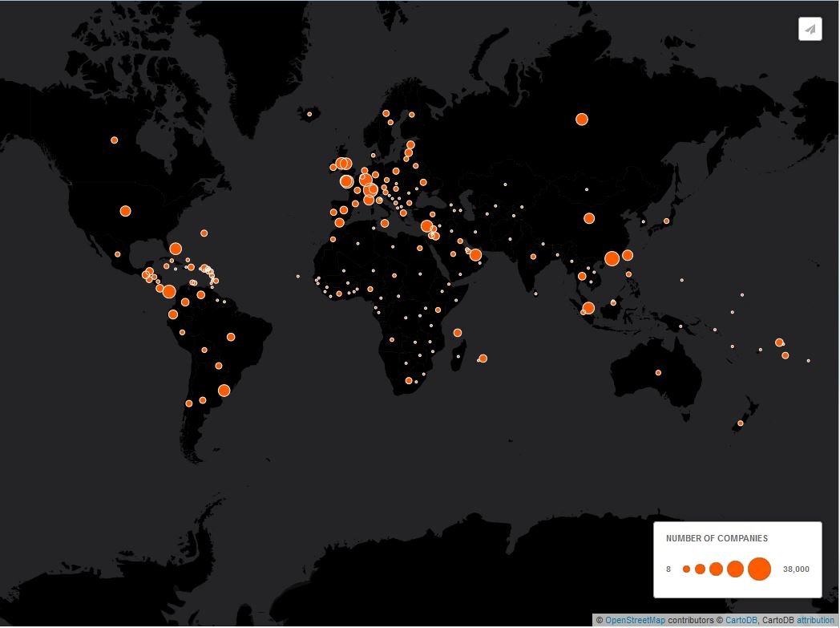The width and height of the screenshot is (840, 628).
Task: Select the bubble over Mexico
Action: click(117, 254)
